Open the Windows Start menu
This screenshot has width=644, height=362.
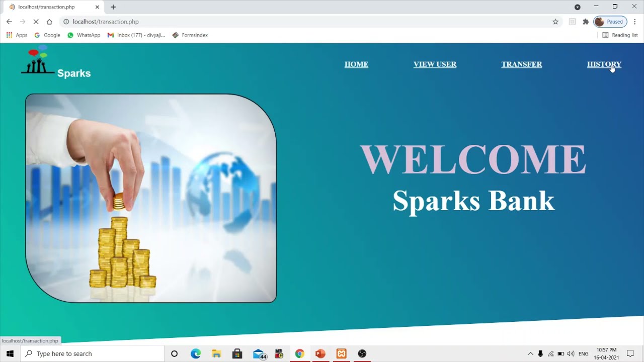click(x=10, y=353)
